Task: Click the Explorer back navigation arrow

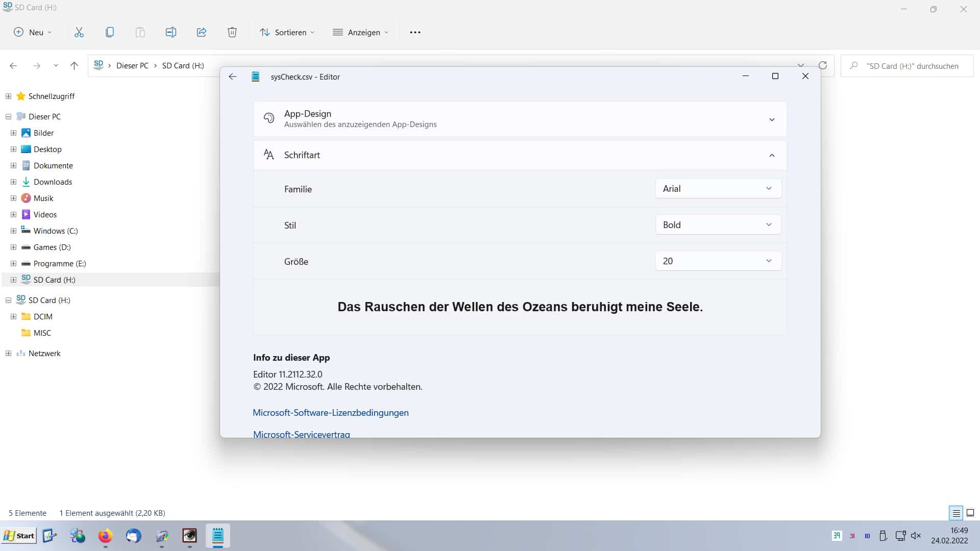Action: pos(13,66)
